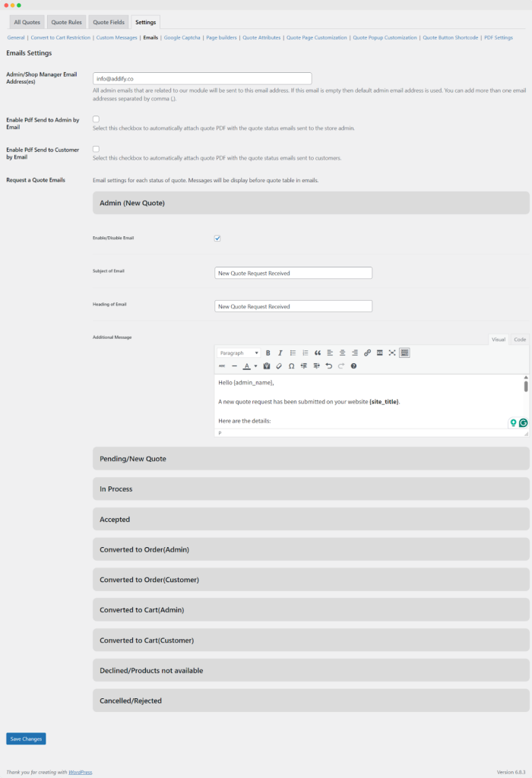Open the text color dropdown arrow
This screenshot has height=778, width=532.
click(x=256, y=365)
